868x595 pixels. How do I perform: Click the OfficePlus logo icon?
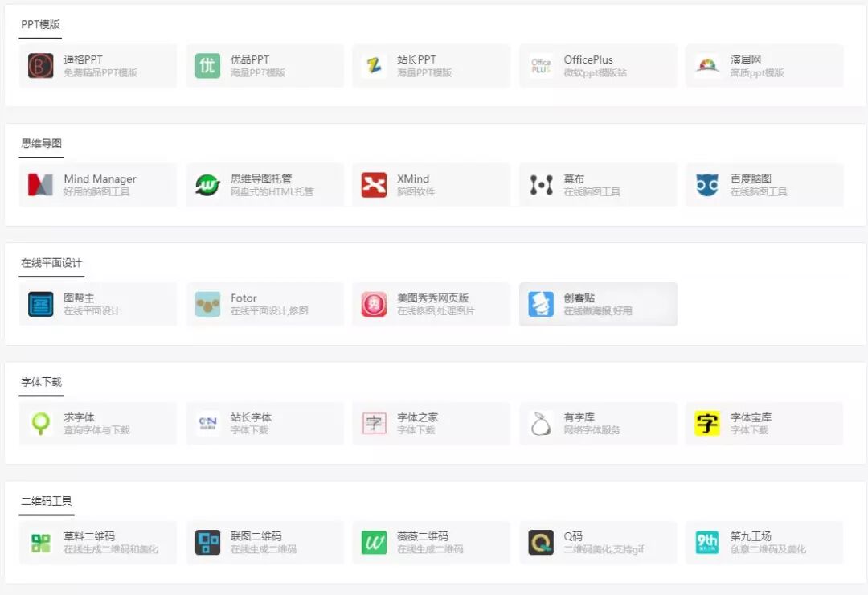point(541,65)
